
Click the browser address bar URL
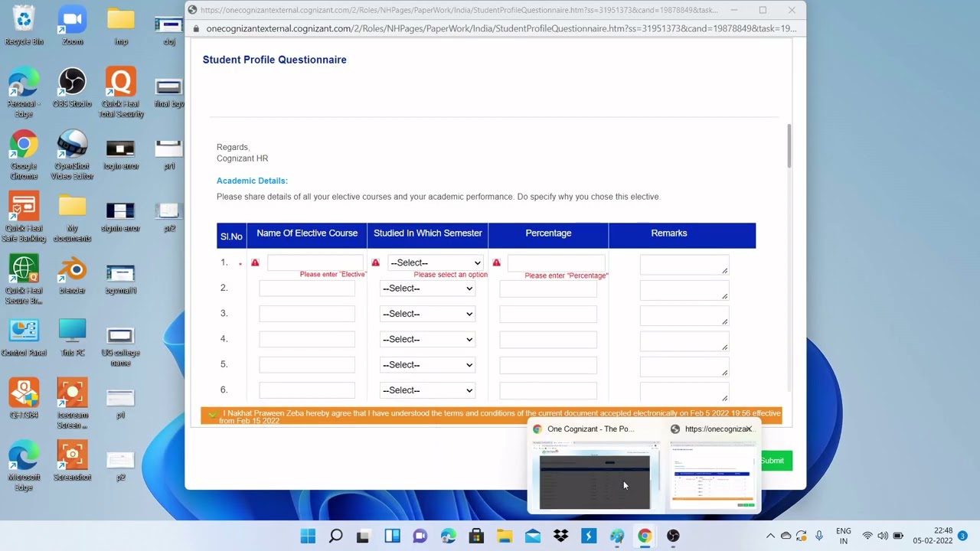tap(501, 28)
